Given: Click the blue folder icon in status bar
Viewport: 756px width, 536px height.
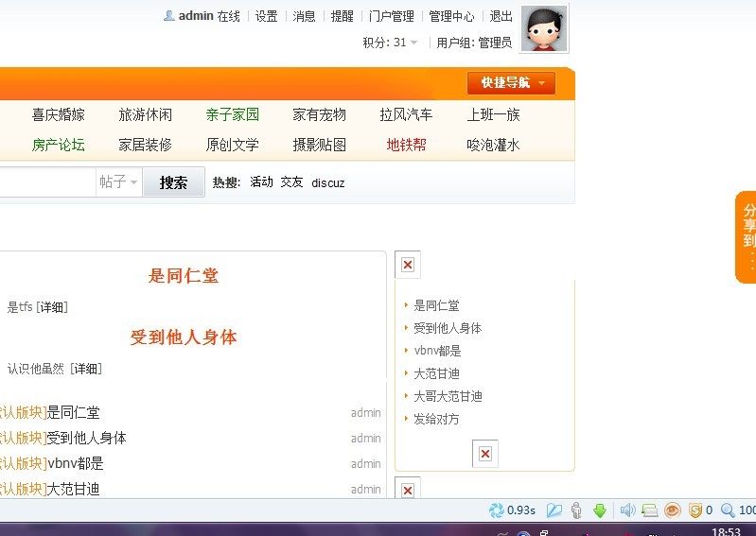Looking at the screenshot, I should [x=554, y=510].
